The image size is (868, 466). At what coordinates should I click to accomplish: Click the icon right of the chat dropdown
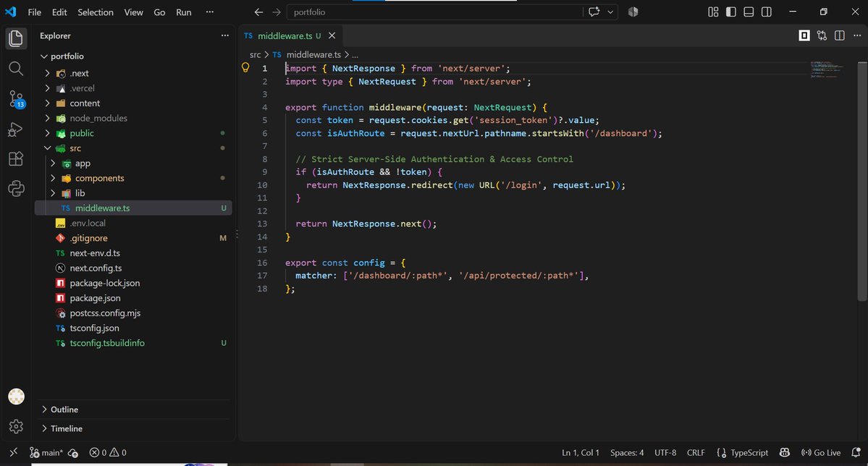point(633,12)
